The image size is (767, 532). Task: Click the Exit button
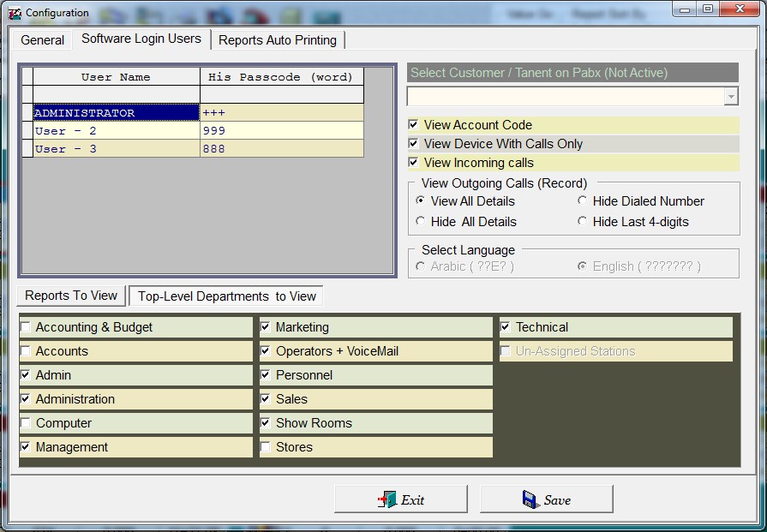[400, 499]
